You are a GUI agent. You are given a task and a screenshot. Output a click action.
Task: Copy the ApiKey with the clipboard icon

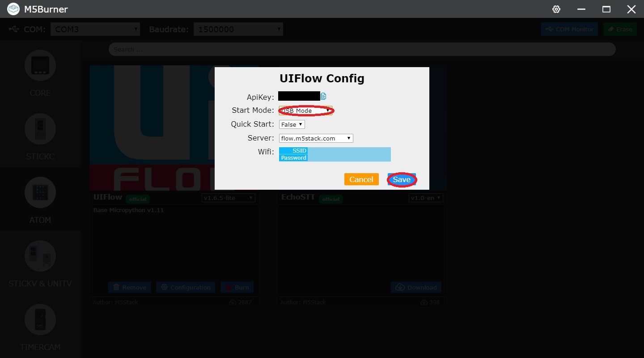(323, 96)
